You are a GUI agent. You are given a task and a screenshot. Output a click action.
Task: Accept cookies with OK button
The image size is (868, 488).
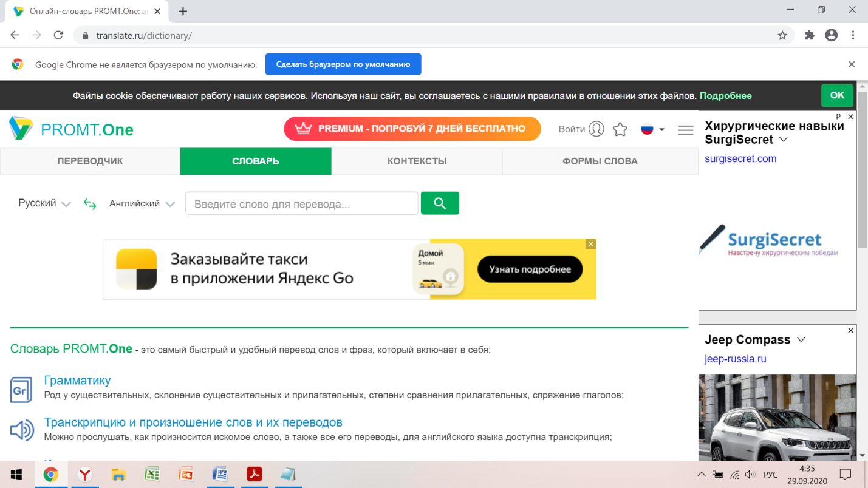[x=837, y=95]
